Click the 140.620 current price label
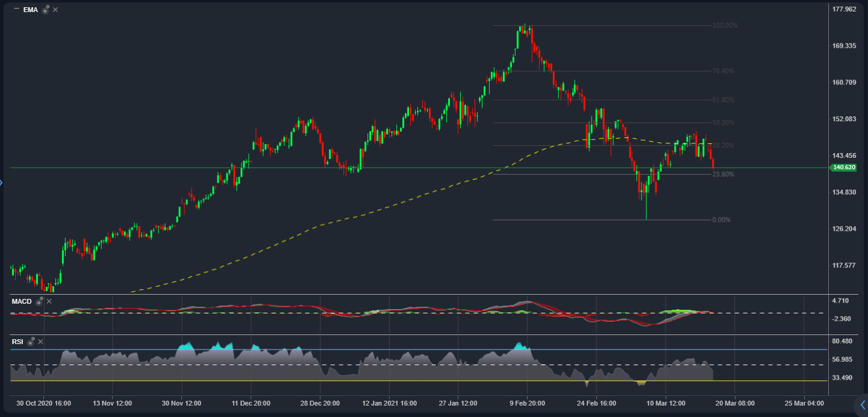The width and height of the screenshot is (868, 417). 843,168
